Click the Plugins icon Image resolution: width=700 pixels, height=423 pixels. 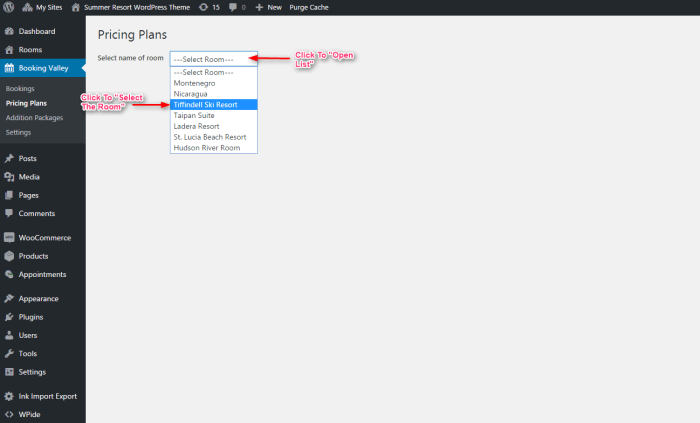point(9,317)
